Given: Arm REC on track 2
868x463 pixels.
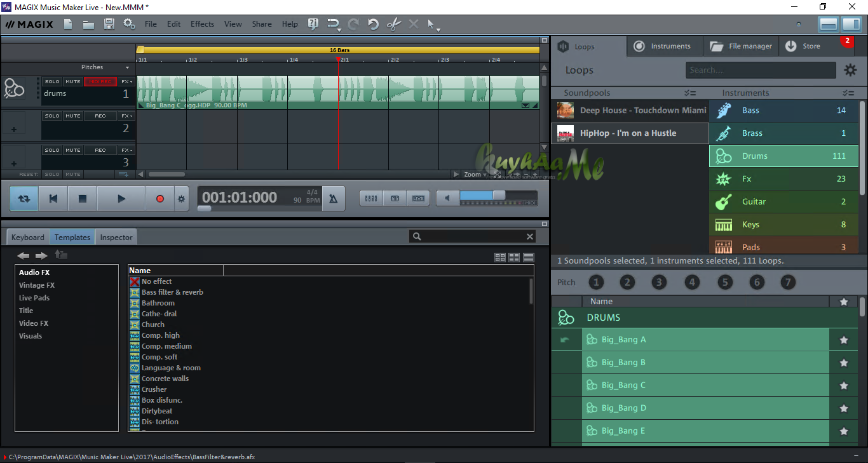Looking at the screenshot, I should [x=100, y=116].
